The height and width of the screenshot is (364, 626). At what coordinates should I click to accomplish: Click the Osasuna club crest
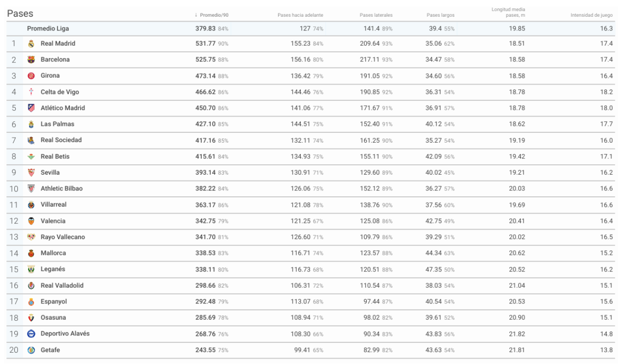tap(31, 317)
